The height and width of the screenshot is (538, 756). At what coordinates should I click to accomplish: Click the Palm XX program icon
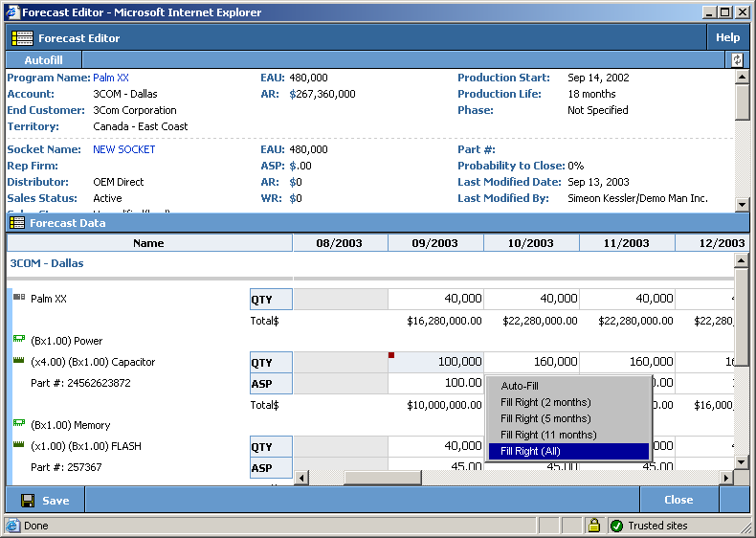(19, 297)
